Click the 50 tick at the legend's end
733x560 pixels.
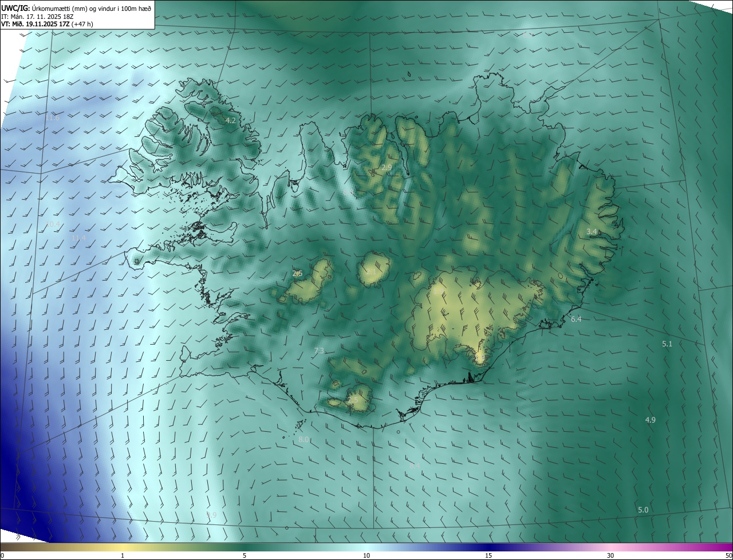pyautogui.click(x=728, y=555)
